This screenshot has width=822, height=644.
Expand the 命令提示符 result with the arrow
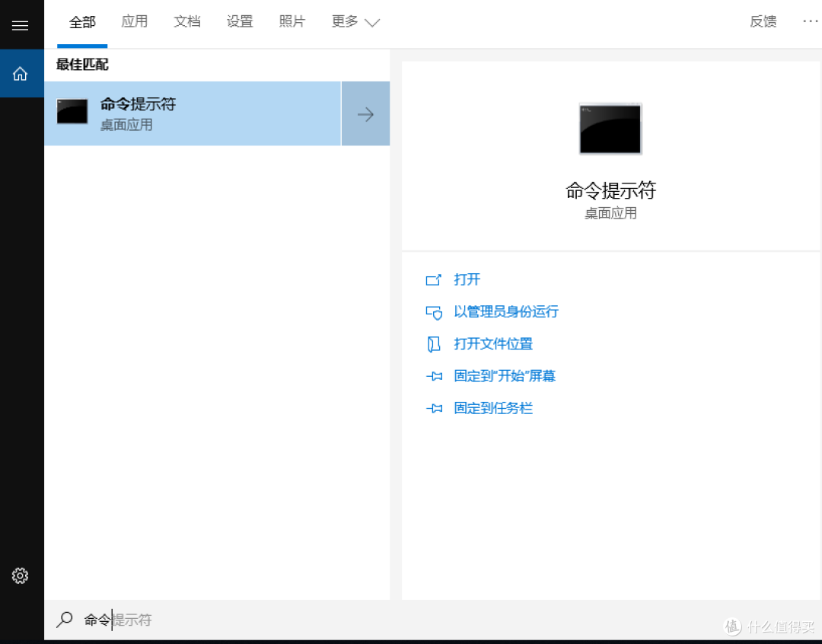click(365, 113)
